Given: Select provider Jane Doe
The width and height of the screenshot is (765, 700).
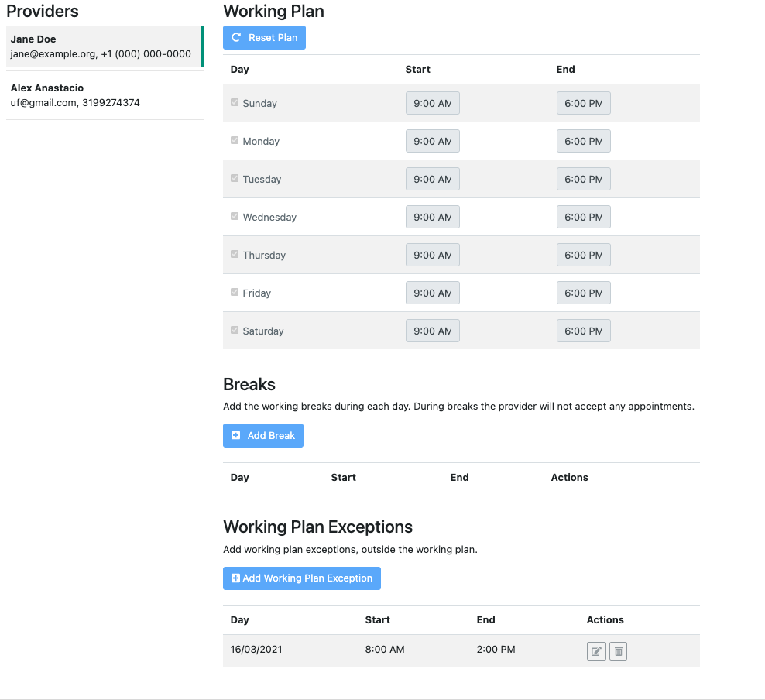Looking at the screenshot, I should [x=105, y=46].
